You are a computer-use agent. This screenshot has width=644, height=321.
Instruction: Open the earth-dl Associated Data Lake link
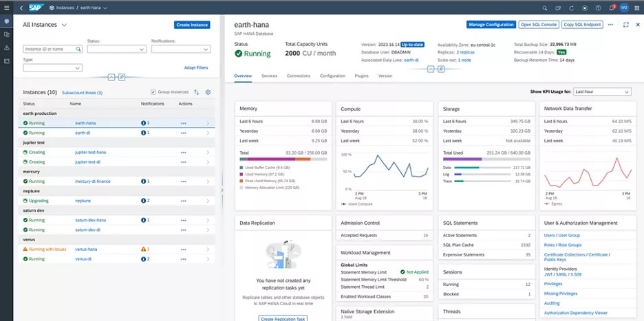coord(411,60)
